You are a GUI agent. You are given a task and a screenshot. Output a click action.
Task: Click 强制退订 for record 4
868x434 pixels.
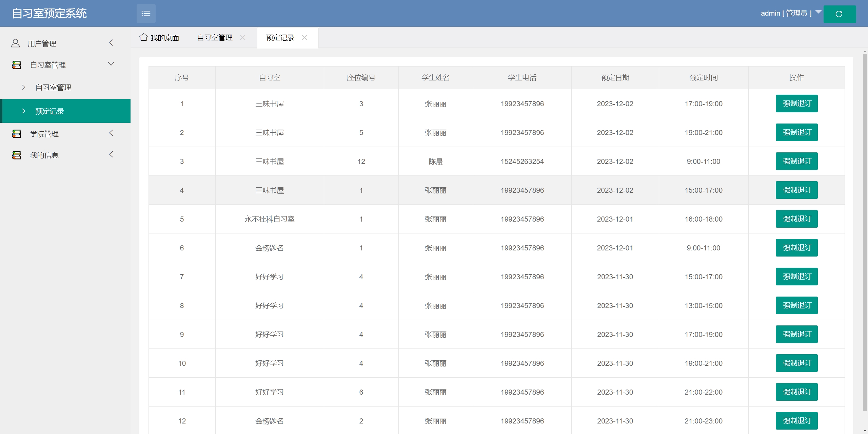click(x=796, y=190)
